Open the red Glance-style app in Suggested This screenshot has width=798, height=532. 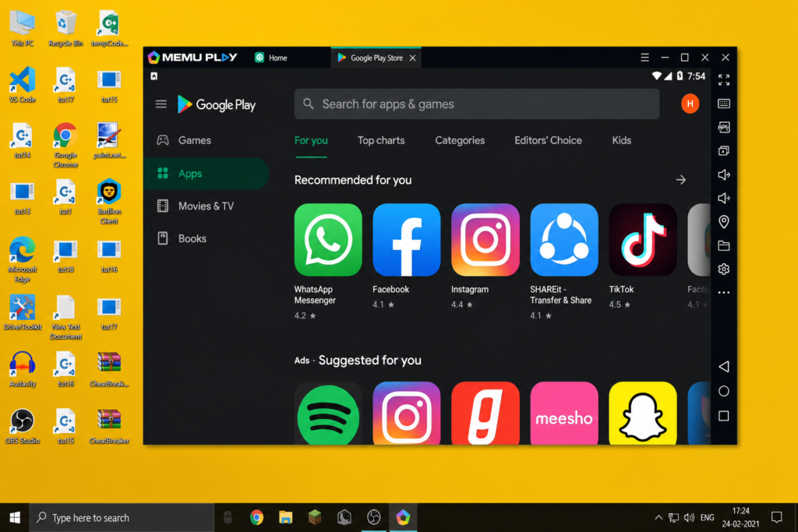coord(485,413)
